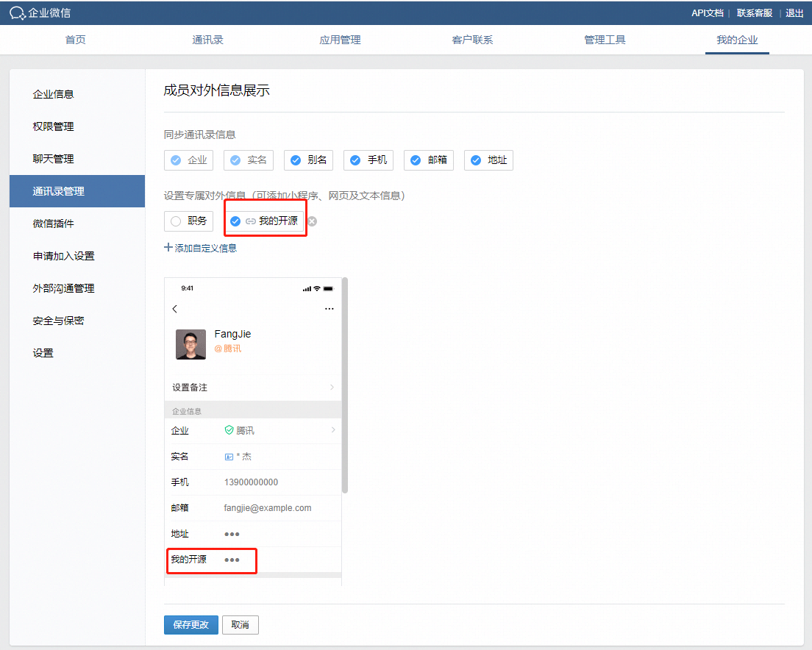Open 权限管理 in the sidebar
812x650 pixels.
54,126
